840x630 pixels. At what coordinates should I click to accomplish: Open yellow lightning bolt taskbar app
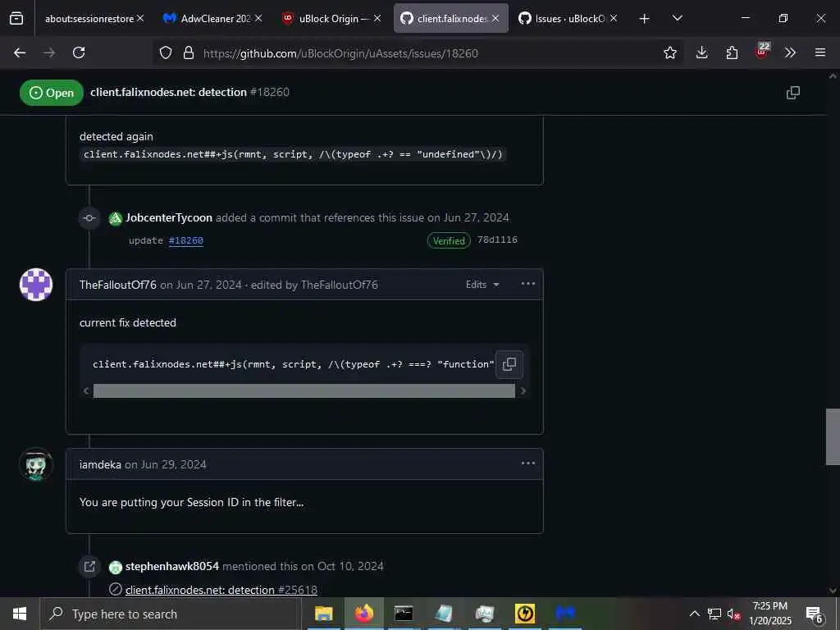point(524,614)
